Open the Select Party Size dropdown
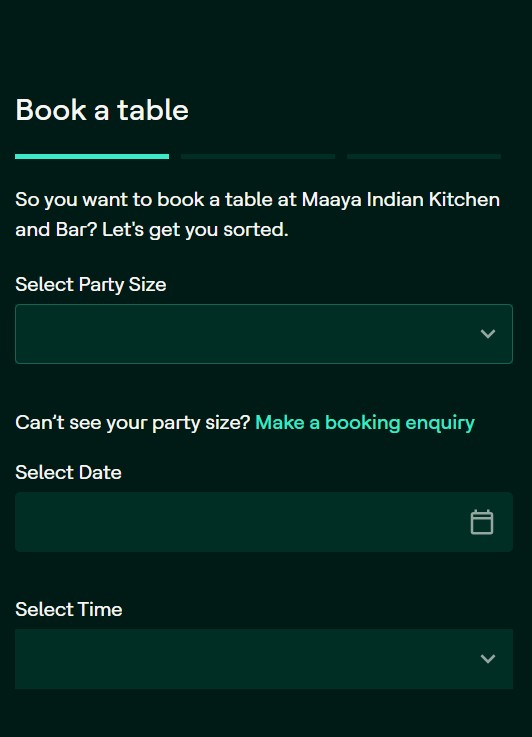Image resolution: width=532 pixels, height=737 pixels. [x=264, y=334]
